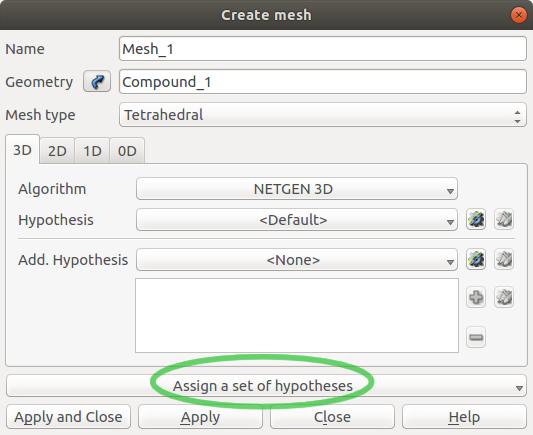Edit additional hypothesis icon beside None
Viewport: 533px width, 435px height.
click(503, 260)
